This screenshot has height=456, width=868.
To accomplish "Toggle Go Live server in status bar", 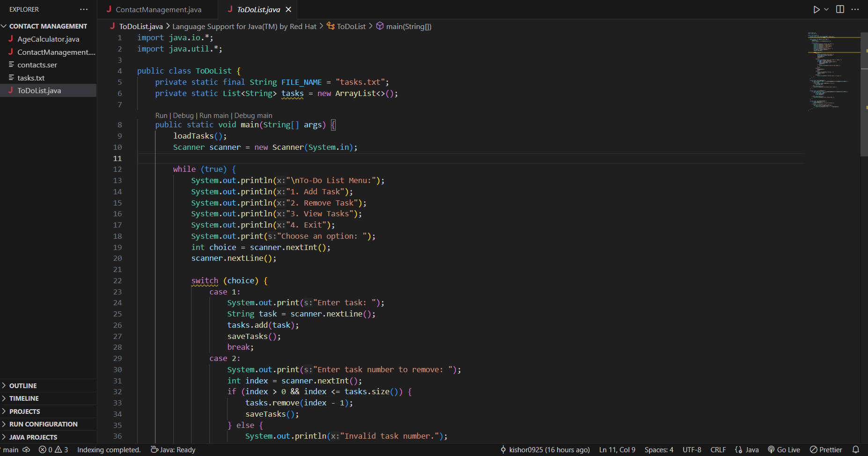I will [x=784, y=449].
